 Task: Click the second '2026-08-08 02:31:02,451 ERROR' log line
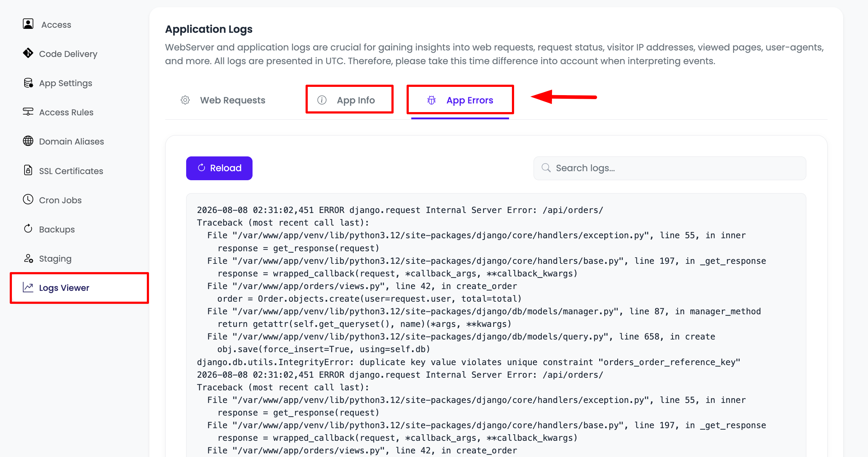[400, 375]
